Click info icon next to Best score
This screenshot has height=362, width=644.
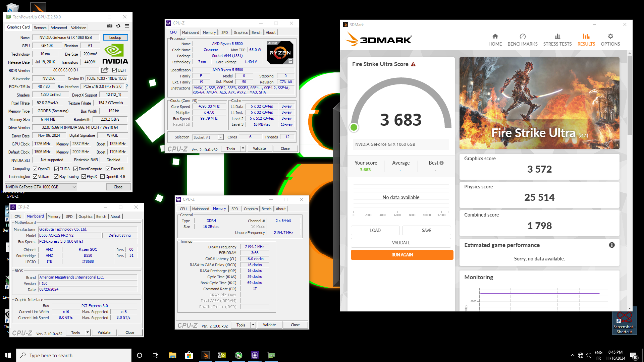pos(441,163)
